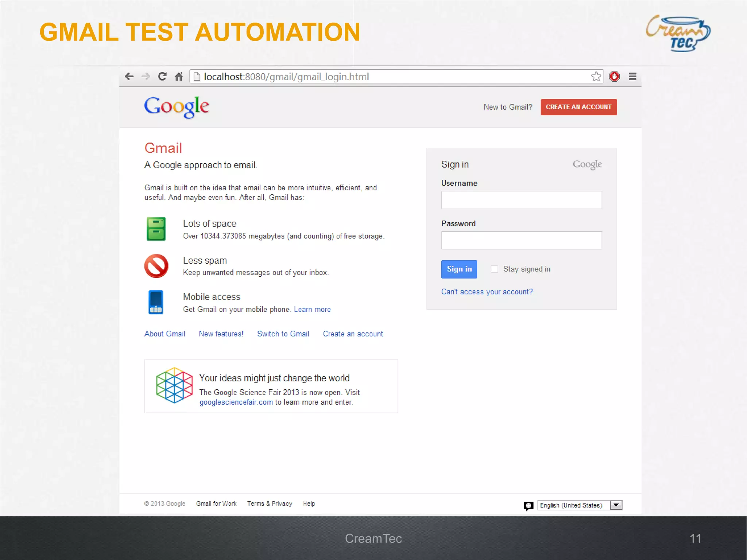This screenshot has height=560, width=747.
Task: Click into the Password field
Action: coord(522,240)
